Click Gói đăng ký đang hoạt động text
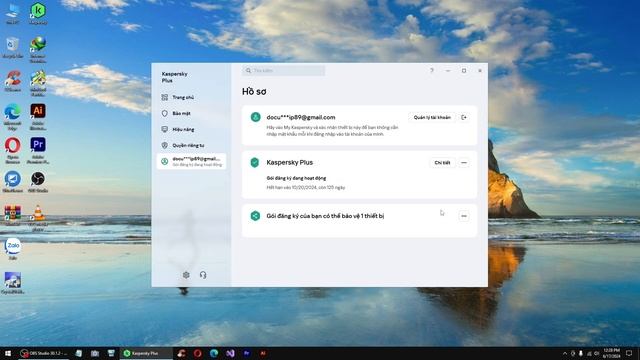Viewport: 640px width, 360px height. point(296,178)
